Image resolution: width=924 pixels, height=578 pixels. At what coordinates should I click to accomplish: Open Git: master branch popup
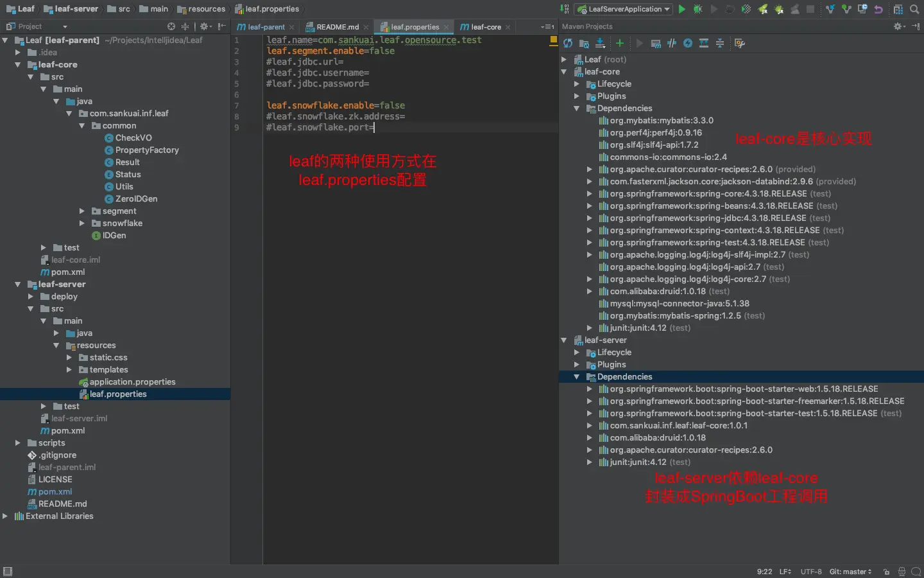(x=850, y=572)
